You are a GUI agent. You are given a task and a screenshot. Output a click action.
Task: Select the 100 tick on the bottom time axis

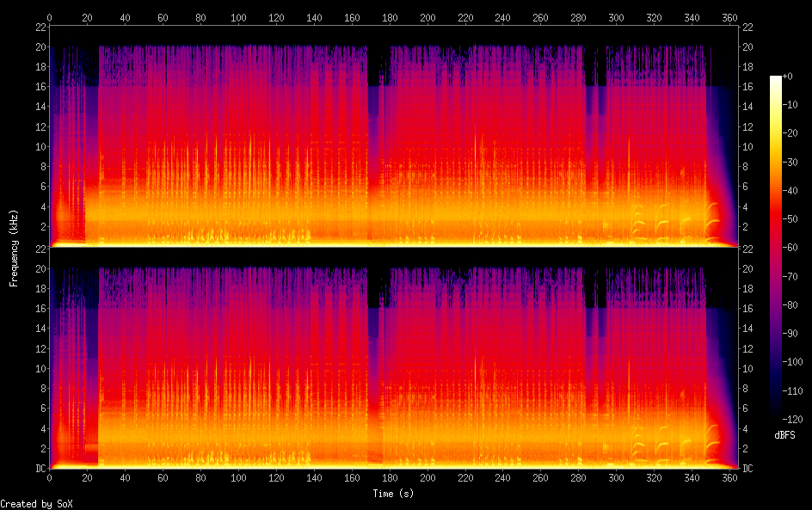point(238,477)
